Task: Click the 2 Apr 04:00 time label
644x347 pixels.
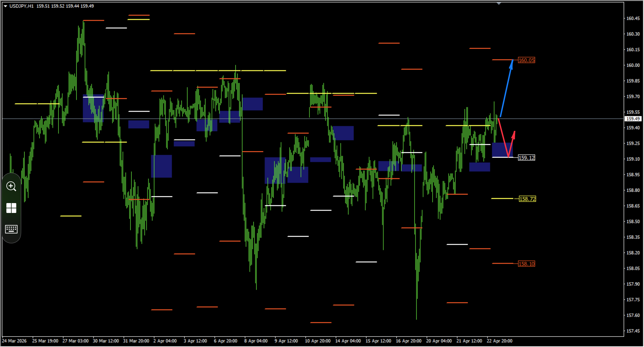Action: (165, 341)
